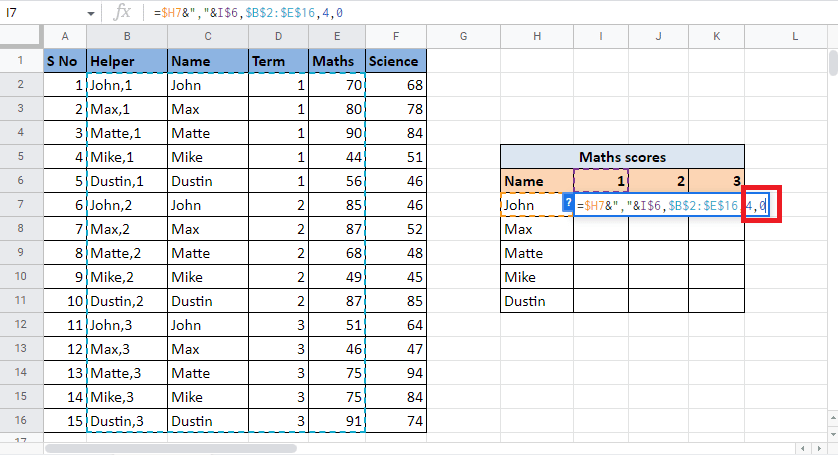This screenshot has width=838, height=455.
Task: Select the column B header
Action: coord(127,36)
